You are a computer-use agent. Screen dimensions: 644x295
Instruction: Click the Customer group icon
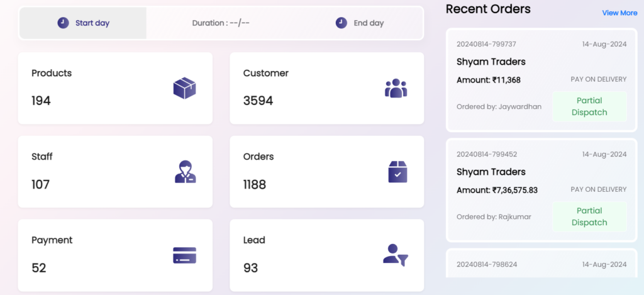(396, 88)
